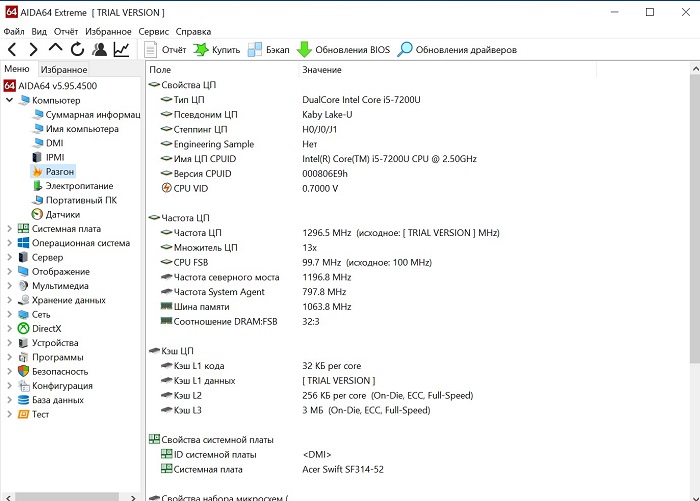
Task: Open the Справка menu
Action: 193,32
